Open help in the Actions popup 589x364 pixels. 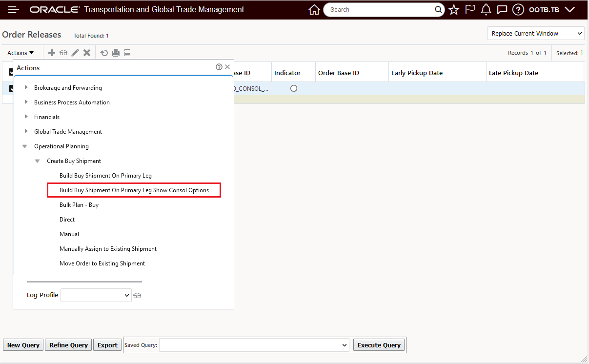tap(219, 67)
